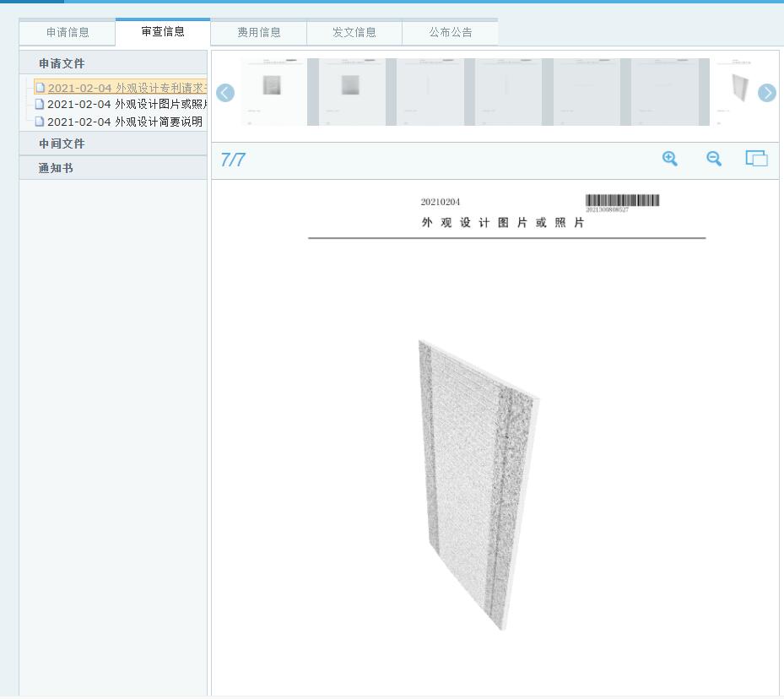
Task: Open the document in a new window icon
Action: [x=756, y=159]
